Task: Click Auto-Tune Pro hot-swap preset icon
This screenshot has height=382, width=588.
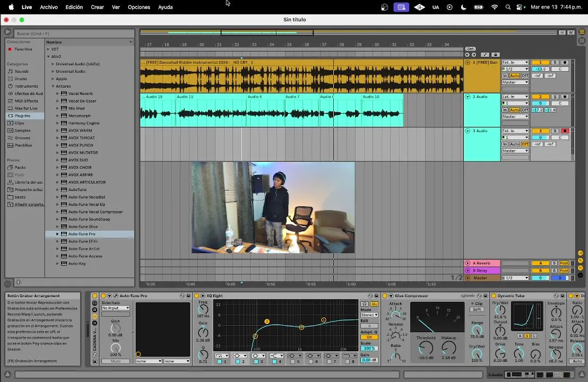Action: click(182, 296)
